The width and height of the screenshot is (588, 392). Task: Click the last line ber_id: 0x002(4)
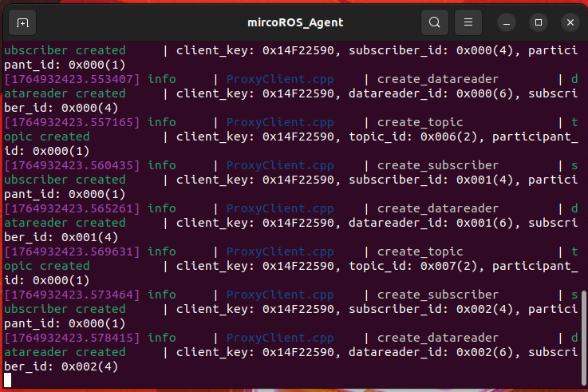coord(61,366)
